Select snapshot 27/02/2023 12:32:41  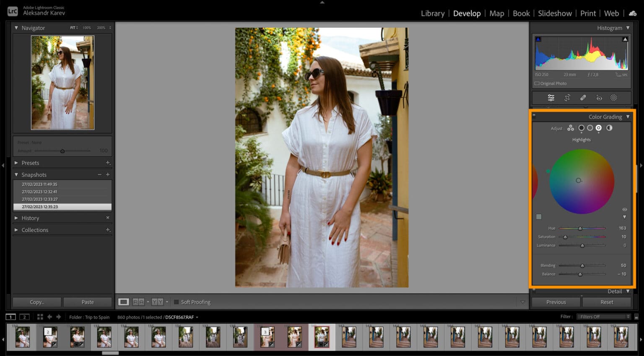click(x=39, y=192)
